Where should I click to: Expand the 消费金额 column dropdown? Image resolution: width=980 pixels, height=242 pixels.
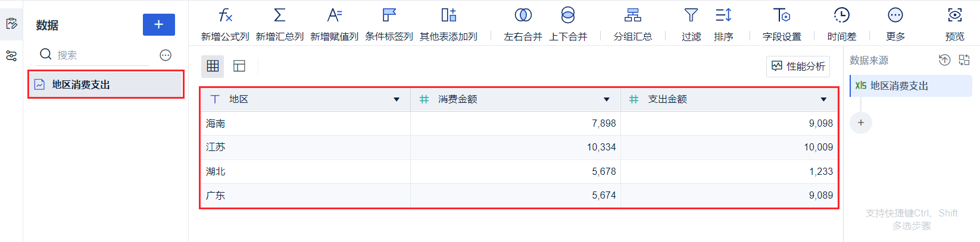pos(607,99)
